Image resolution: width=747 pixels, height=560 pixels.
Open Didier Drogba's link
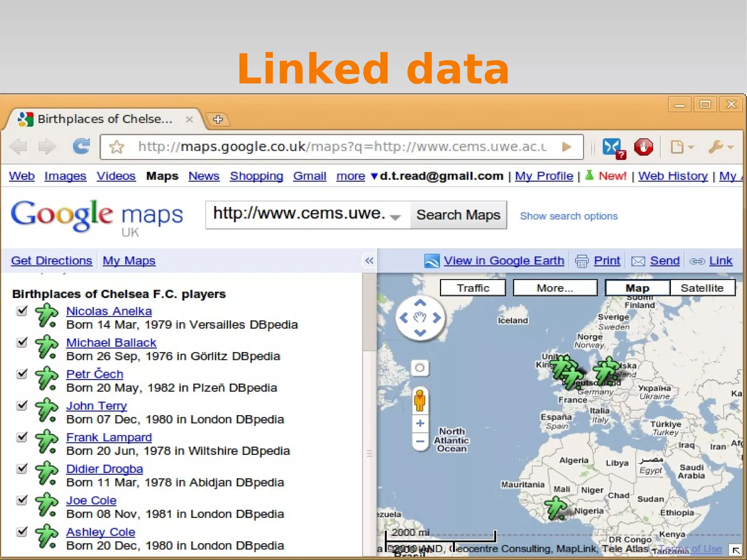pyautogui.click(x=105, y=469)
